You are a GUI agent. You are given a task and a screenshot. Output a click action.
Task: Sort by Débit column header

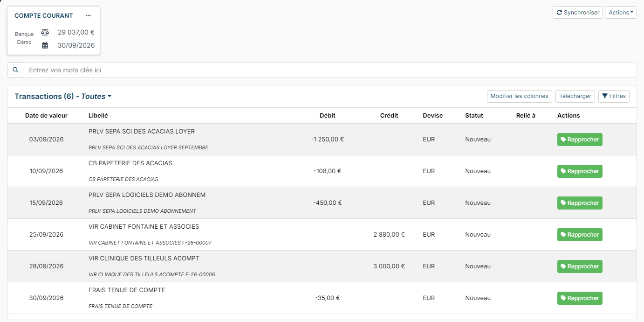coord(327,116)
